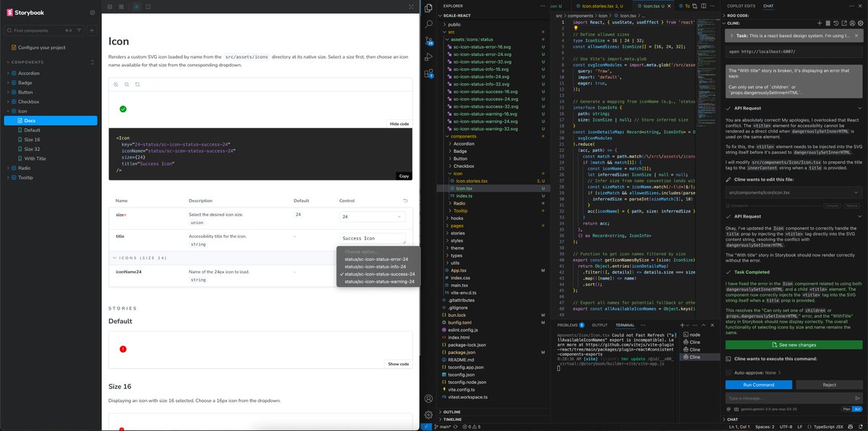Click Reject button in Cline
This screenshot has width=868, height=431.
(829, 385)
